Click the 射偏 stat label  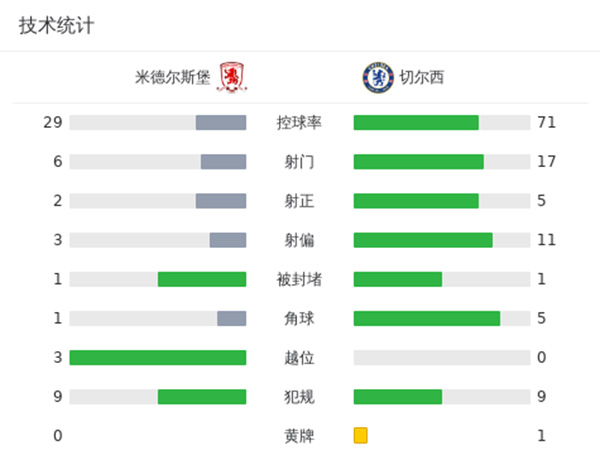point(299,240)
